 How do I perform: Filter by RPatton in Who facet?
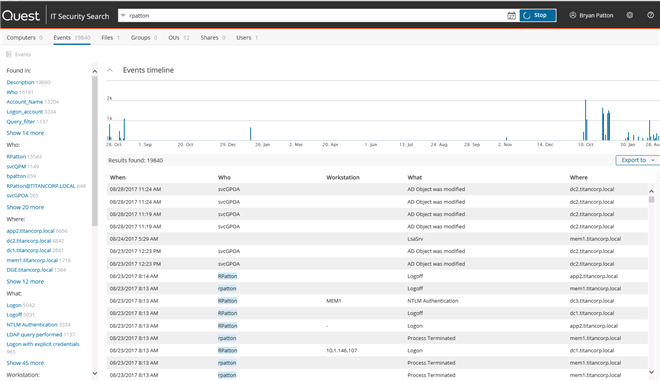(x=16, y=157)
